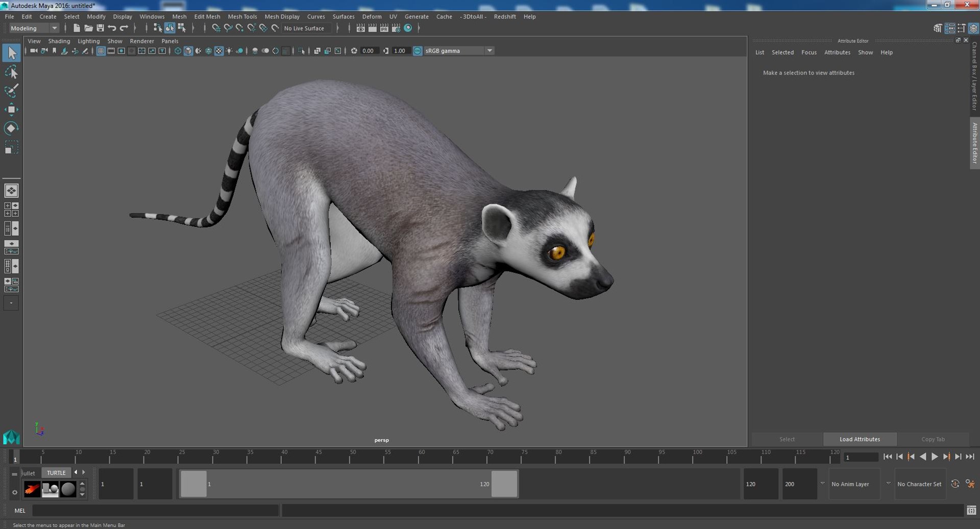Screen dimensions: 980x529
Task: Switch to the TURTLE shelf tab
Action: (x=56, y=473)
